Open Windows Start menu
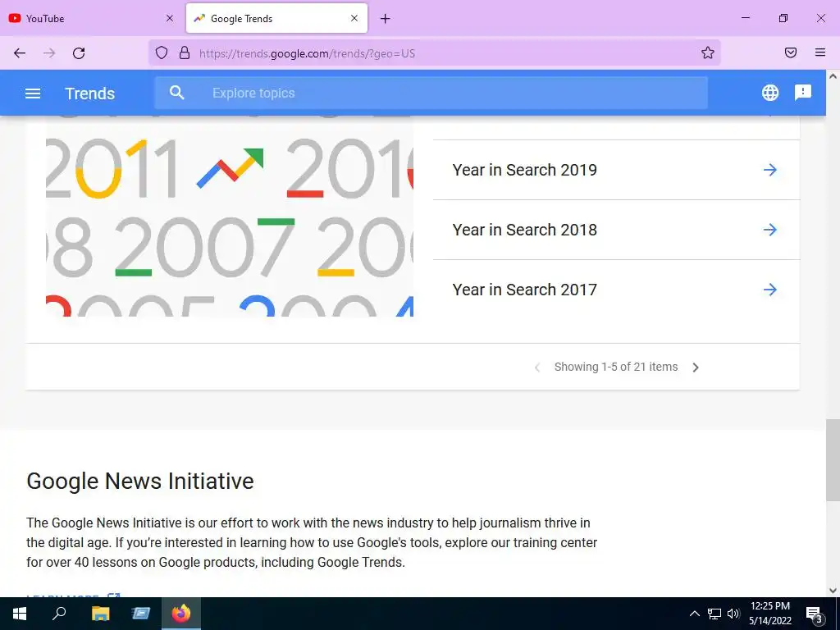 click(20, 614)
